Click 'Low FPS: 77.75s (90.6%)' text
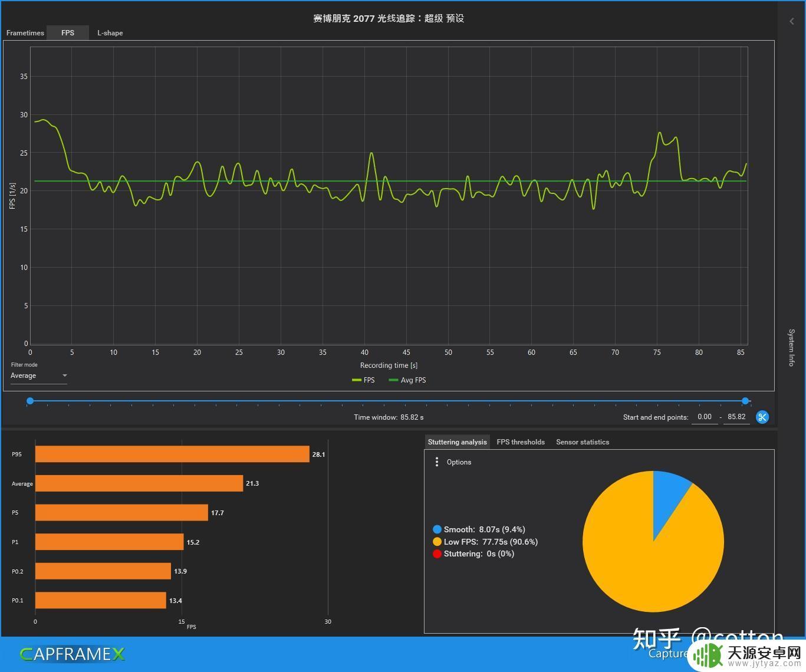 491,542
